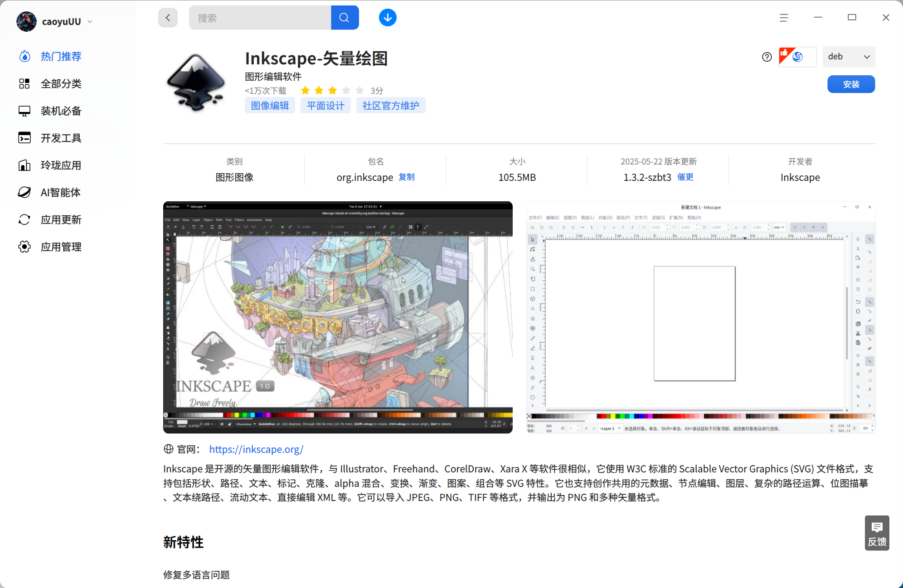This screenshot has width=903, height=588.
Task: Click the 修复多语言问题 changelog line
Action: tap(196, 575)
